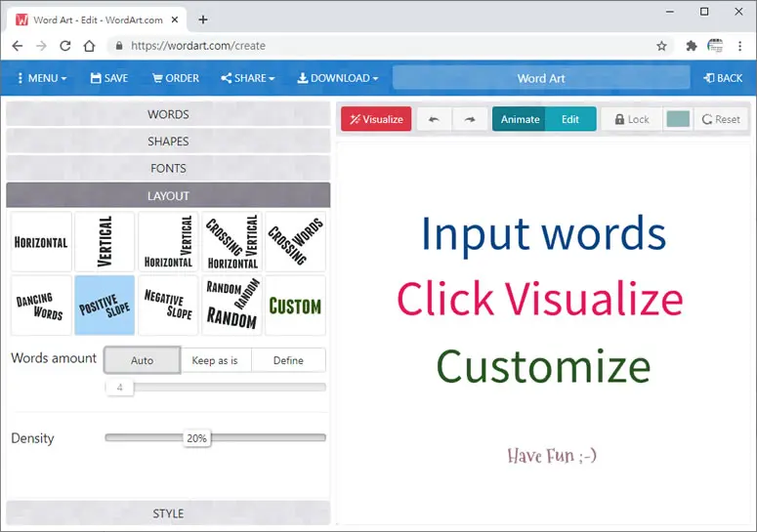Select the Vertical layout thumbnail
This screenshot has width=757, height=532.
click(105, 242)
